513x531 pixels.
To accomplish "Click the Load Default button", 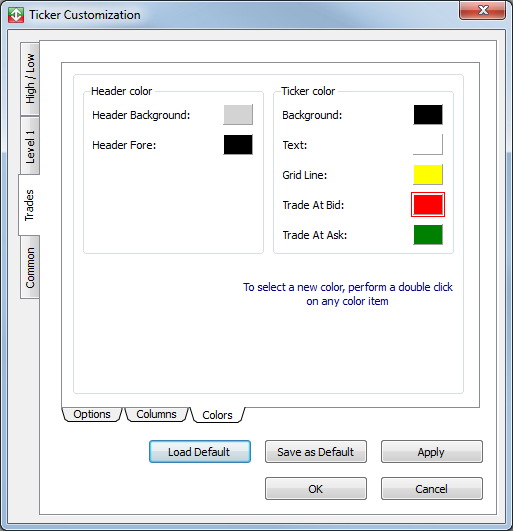I will [x=200, y=452].
